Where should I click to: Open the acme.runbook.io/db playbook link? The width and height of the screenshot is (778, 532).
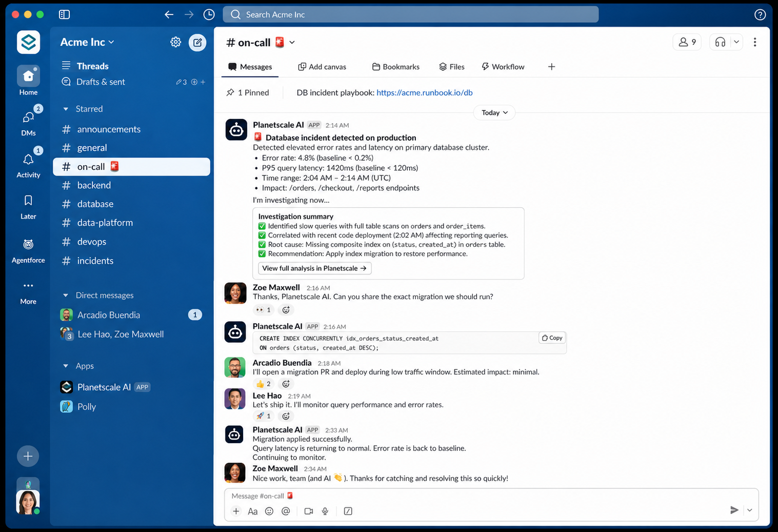[x=425, y=93]
